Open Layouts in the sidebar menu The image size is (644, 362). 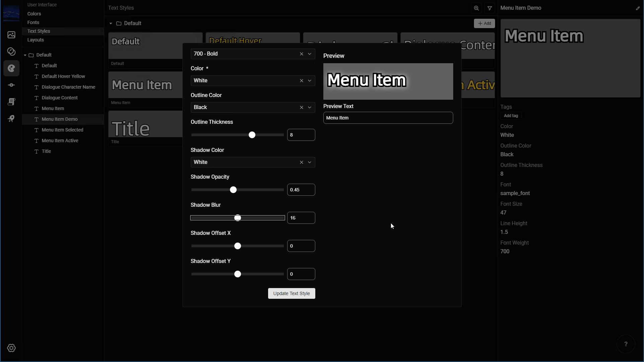point(35,40)
